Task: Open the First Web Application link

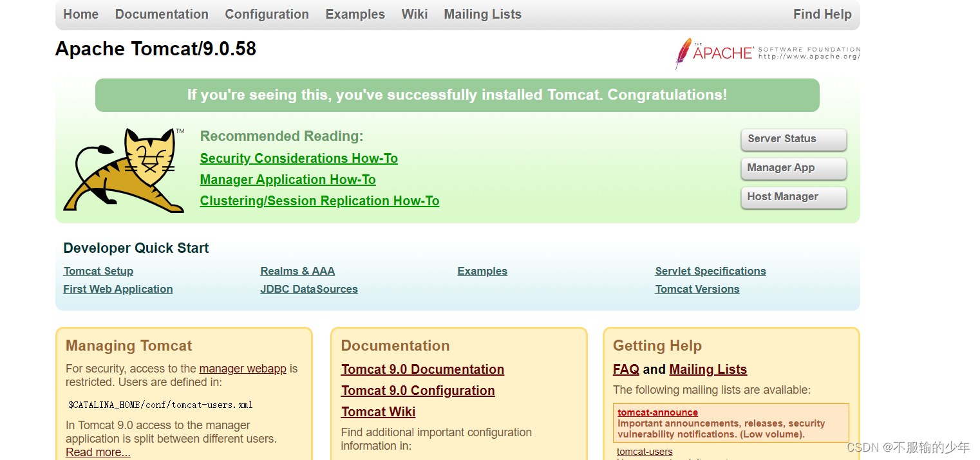Action: pos(118,289)
